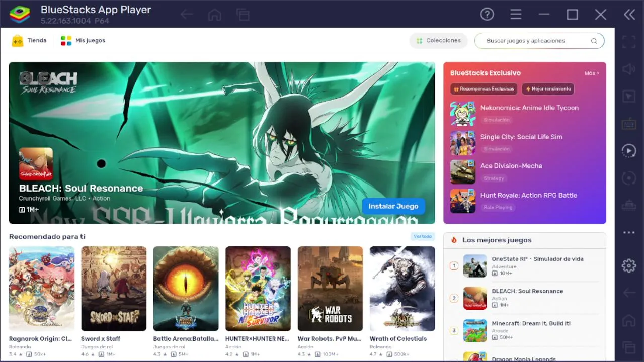The width and height of the screenshot is (644, 362).
Task: Open the help question-mark icon in title bar
Action: pos(487,15)
